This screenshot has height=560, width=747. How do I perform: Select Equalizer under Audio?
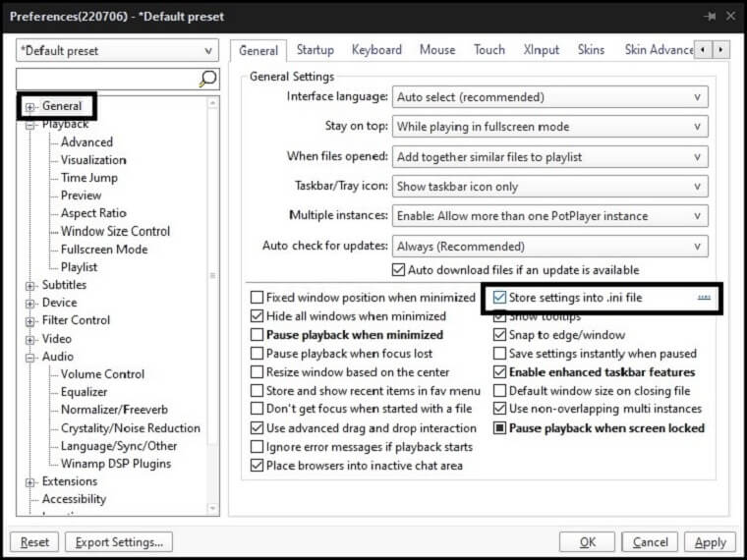(84, 392)
